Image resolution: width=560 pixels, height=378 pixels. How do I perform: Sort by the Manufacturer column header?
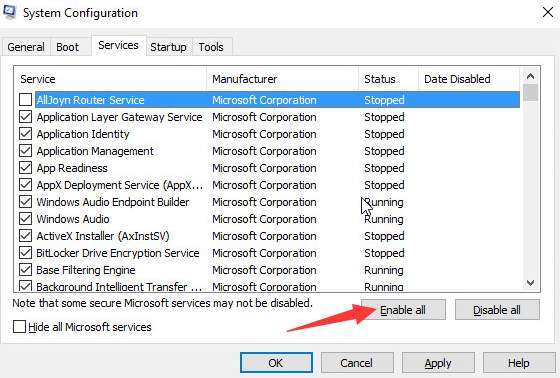[282, 79]
